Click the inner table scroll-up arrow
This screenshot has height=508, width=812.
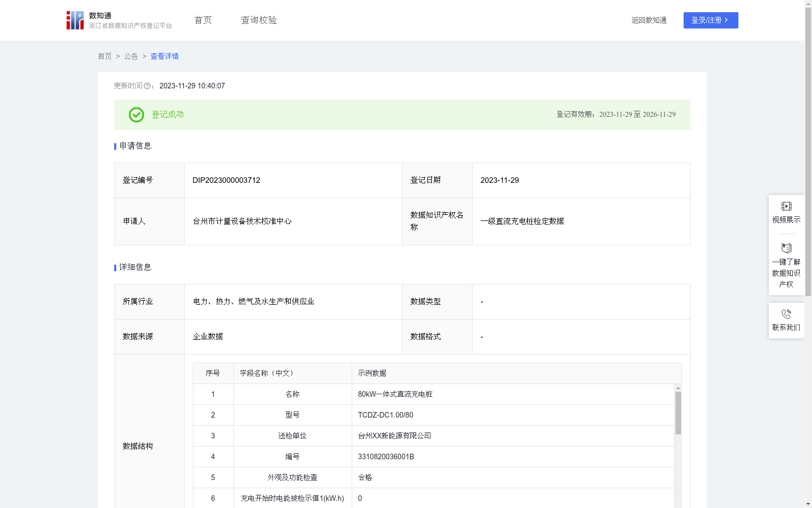click(x=678, y=388)
